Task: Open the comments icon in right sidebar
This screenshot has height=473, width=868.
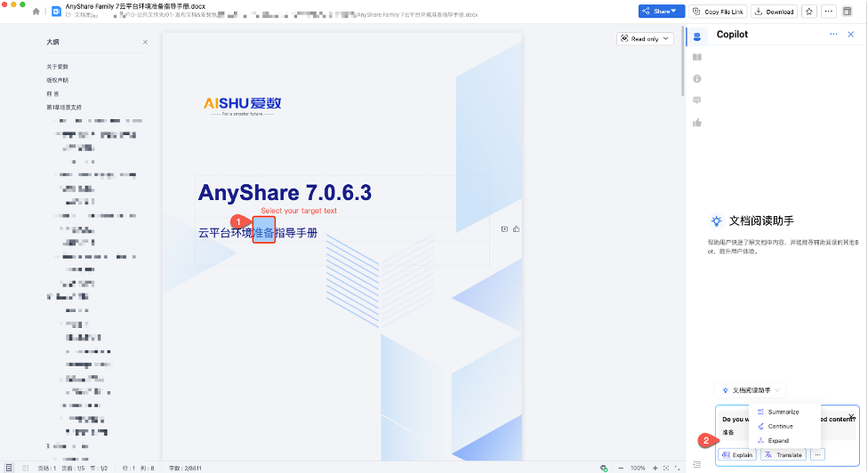Action: click(697, 100)
